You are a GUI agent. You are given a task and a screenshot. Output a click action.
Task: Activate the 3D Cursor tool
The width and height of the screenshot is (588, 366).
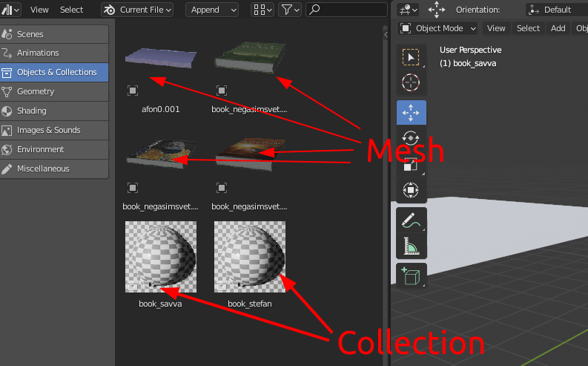pos(411,82)
